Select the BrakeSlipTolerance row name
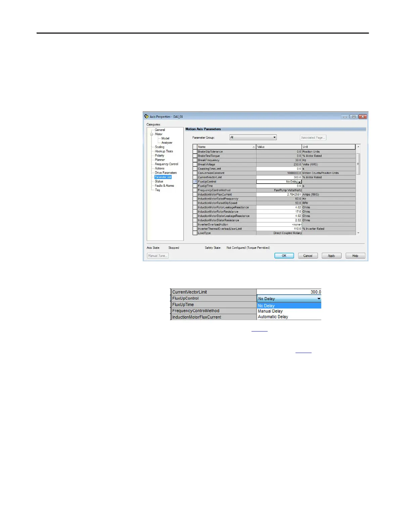Viewport: 411px width, 532px height. point(210,152)
